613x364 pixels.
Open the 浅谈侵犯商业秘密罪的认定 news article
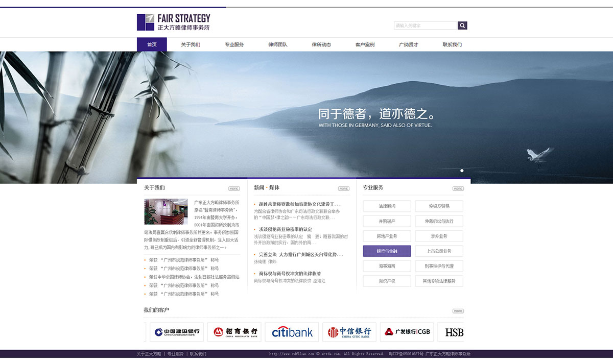click(286, 229)
